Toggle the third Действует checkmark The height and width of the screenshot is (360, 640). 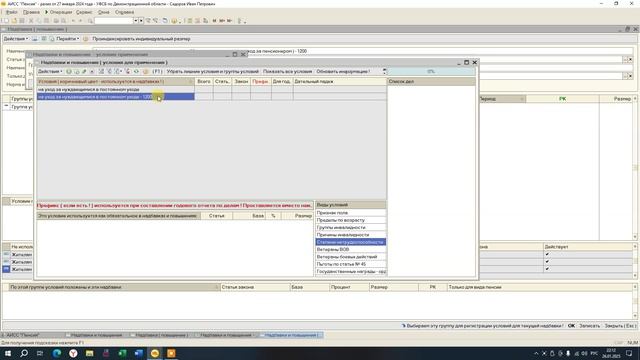click(x=547, y=269)
